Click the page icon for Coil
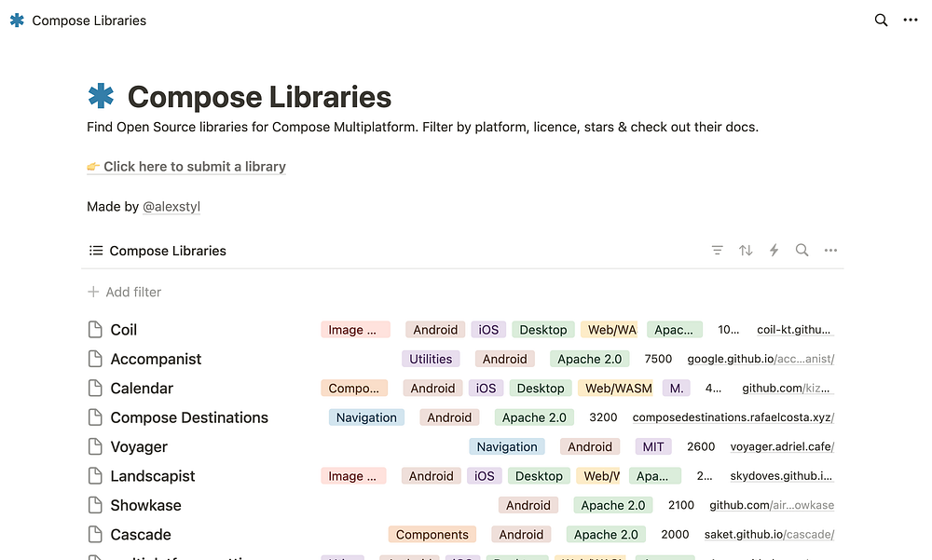The height and width of the screenshot is (560, 932). (95, 329)
